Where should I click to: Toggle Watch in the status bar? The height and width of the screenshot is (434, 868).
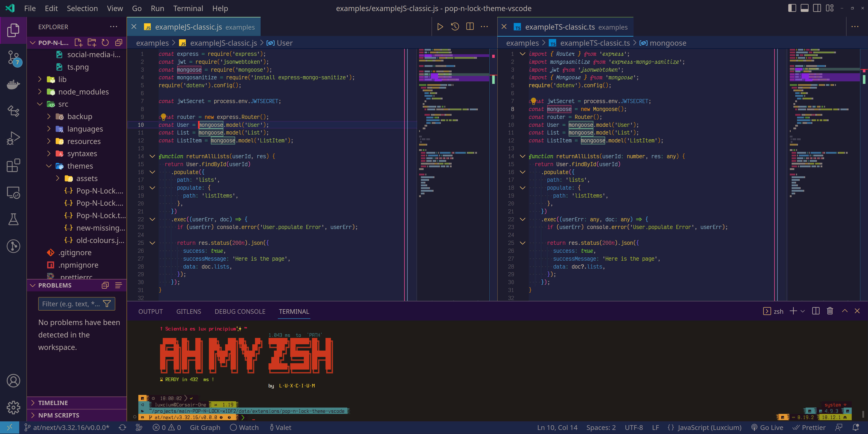coord(244,428)
